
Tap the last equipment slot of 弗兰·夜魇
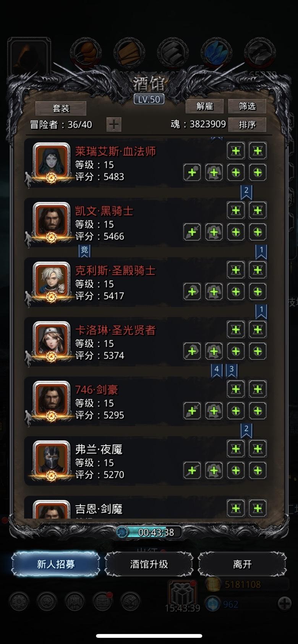258,470
